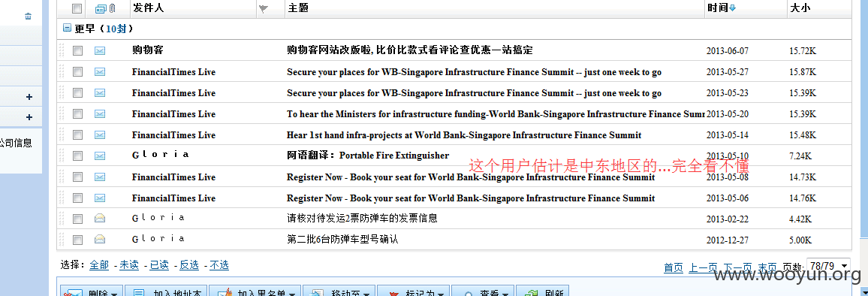Click envelope icon of the 2013-05-27 FinancialTimes mail
868x296 pixels.
pyautogui.click(x=100, y=71)
